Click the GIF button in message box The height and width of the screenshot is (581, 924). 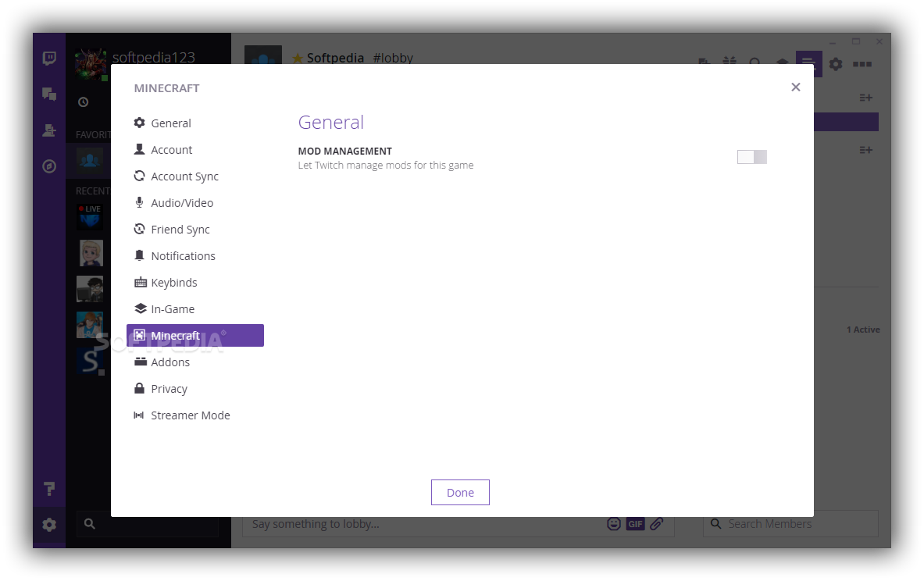635,524
